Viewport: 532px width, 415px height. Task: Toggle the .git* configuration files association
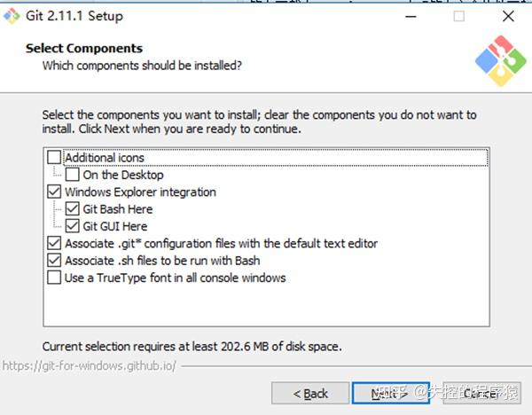(54, 244)
